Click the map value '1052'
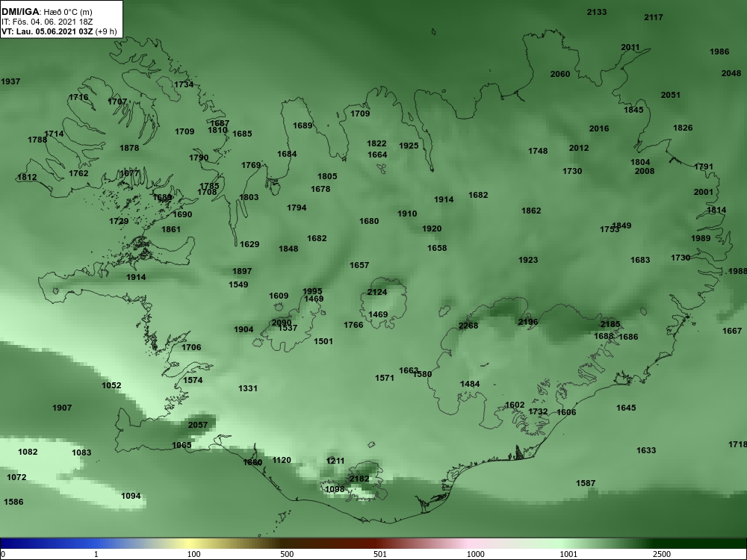747x560 pixels. click(x=111, y=385)
